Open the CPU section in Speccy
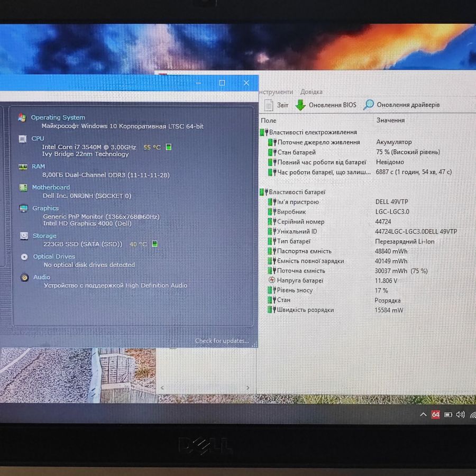The height and width of the screenshot is (476, 476). point(38,139)
